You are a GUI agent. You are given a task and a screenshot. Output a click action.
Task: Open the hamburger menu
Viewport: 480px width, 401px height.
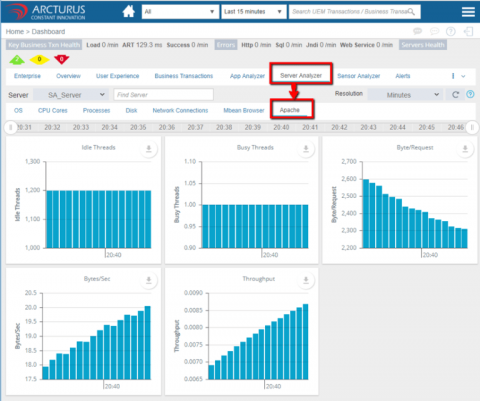click(468, 12)
